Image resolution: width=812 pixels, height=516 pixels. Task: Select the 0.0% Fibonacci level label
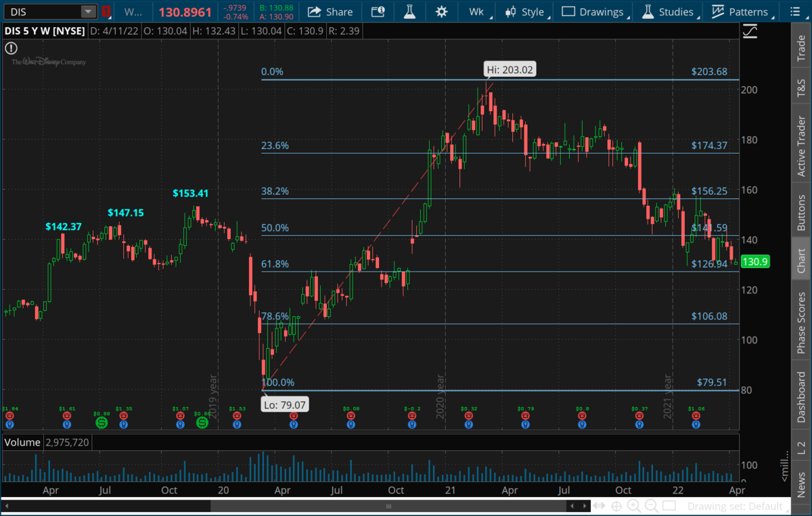tap(273, 72)
